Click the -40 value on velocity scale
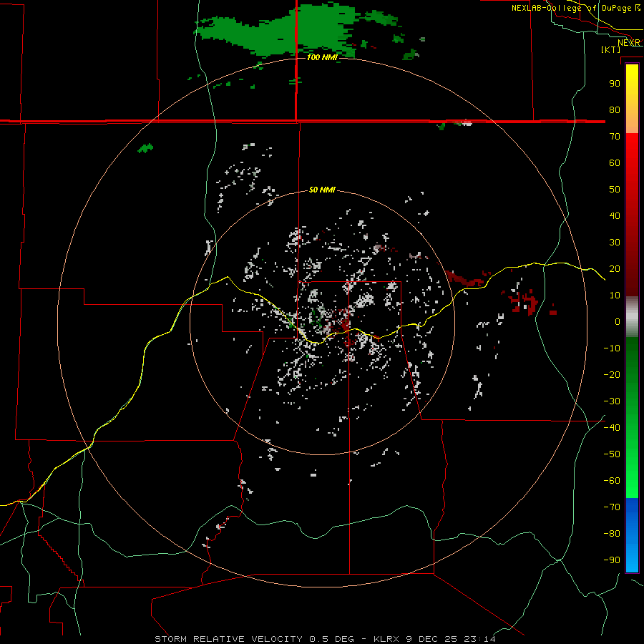The width and height of the screenshot is (644, 644). tap(612, 428)
